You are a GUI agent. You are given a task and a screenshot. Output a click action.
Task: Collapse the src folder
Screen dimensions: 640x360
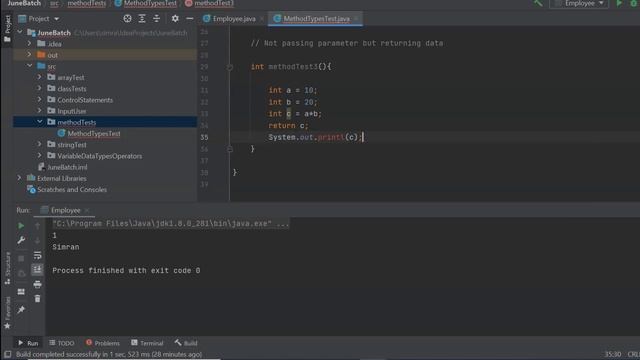click(29, 66)
